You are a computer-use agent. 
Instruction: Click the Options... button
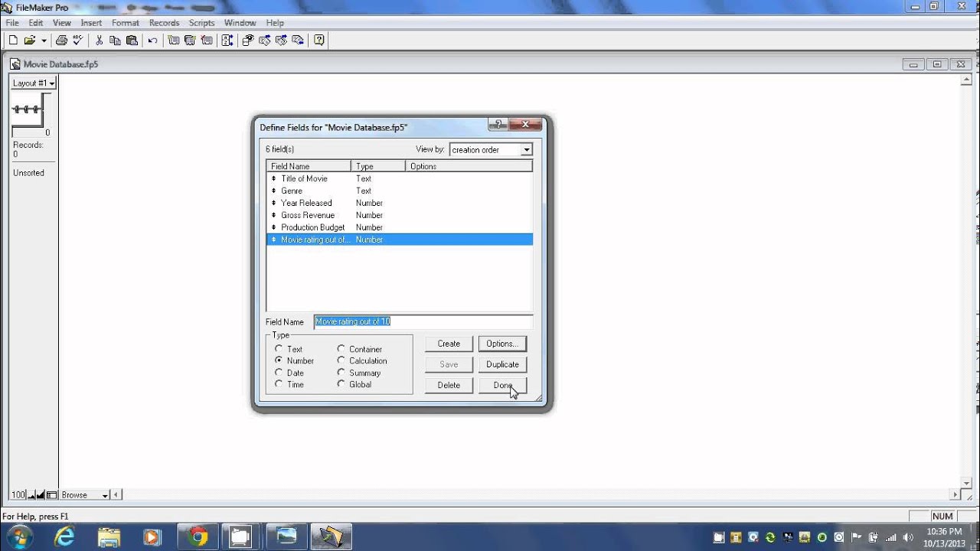502,344
